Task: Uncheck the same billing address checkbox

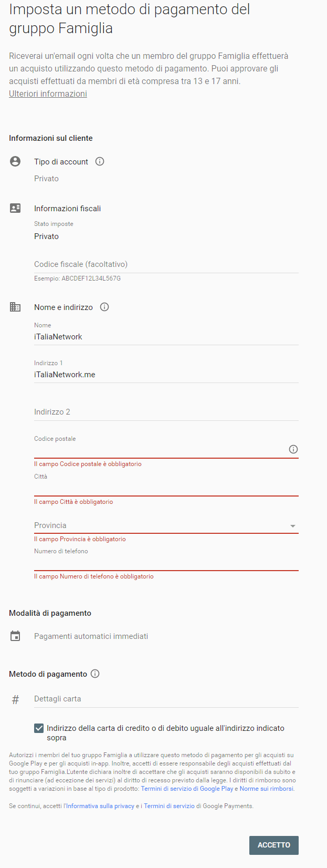Action: coord(39,728)
